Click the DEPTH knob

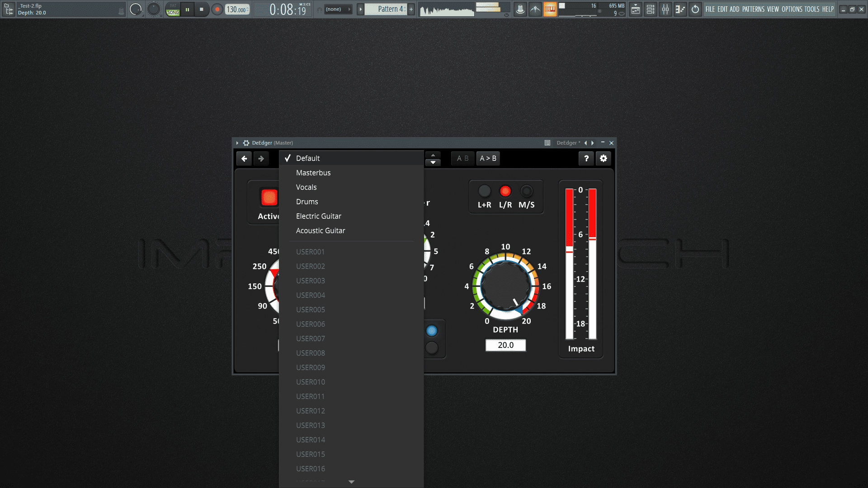coord(505,286)
